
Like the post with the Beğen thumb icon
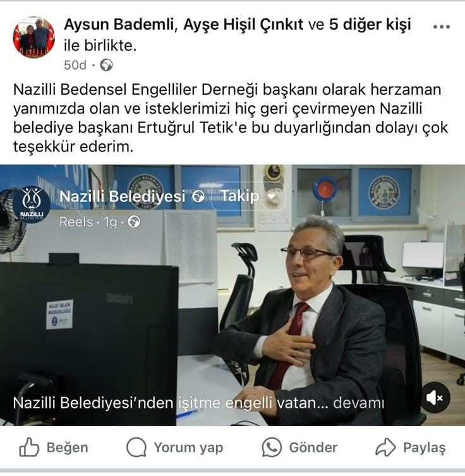pyautogui.click(x=29, y=447)
